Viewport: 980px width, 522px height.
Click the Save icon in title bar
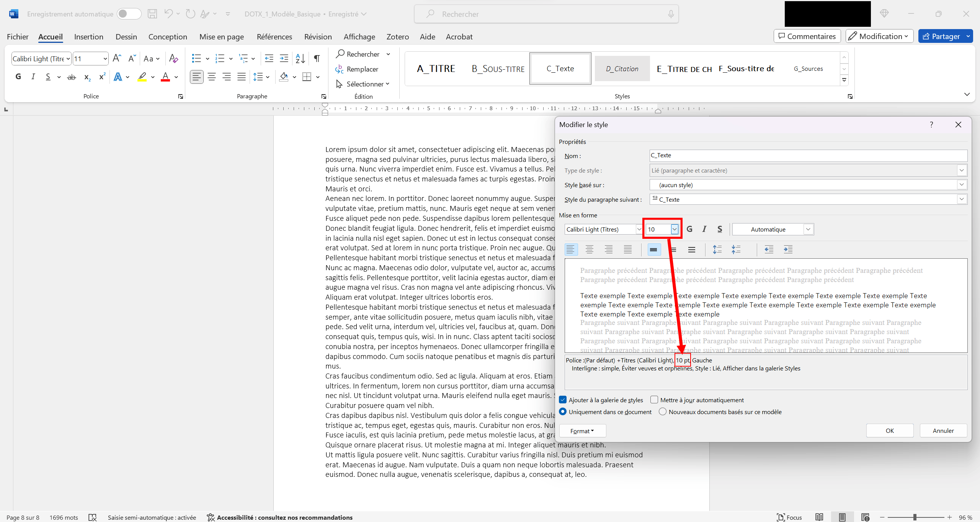152,14
